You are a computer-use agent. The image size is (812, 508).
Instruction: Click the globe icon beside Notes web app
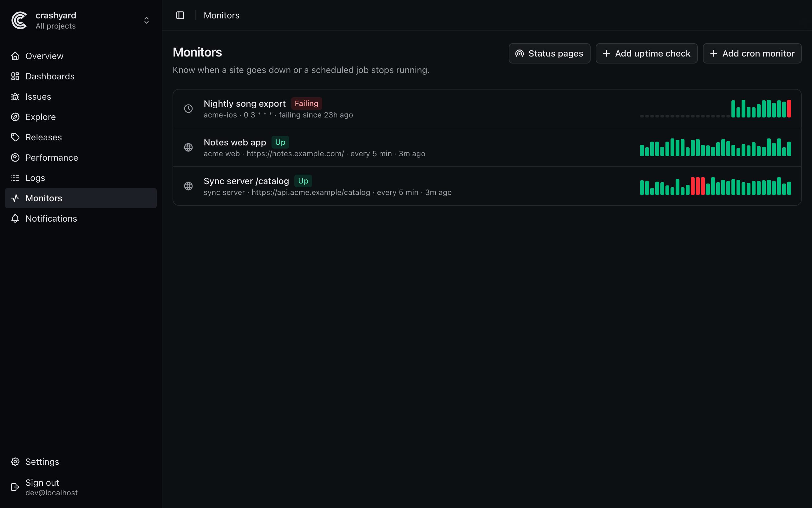(x=189, y=148)
